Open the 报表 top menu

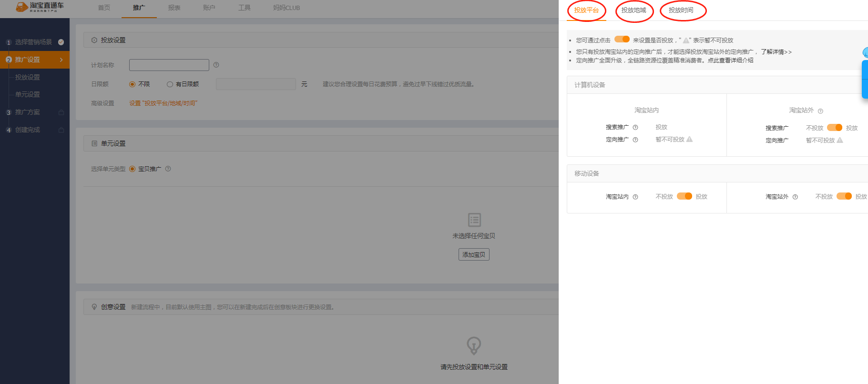[x=174, y=8]
